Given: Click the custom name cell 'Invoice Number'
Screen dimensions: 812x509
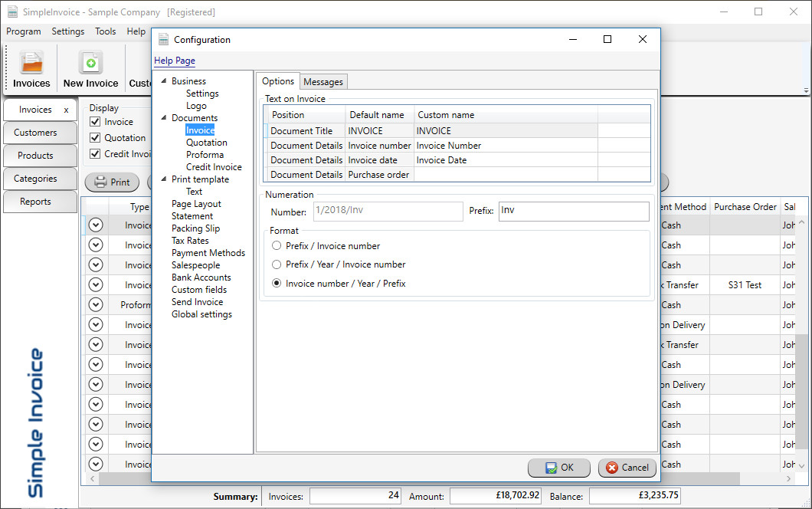Looking at the screenshot, I should click(x=506, y=146).
